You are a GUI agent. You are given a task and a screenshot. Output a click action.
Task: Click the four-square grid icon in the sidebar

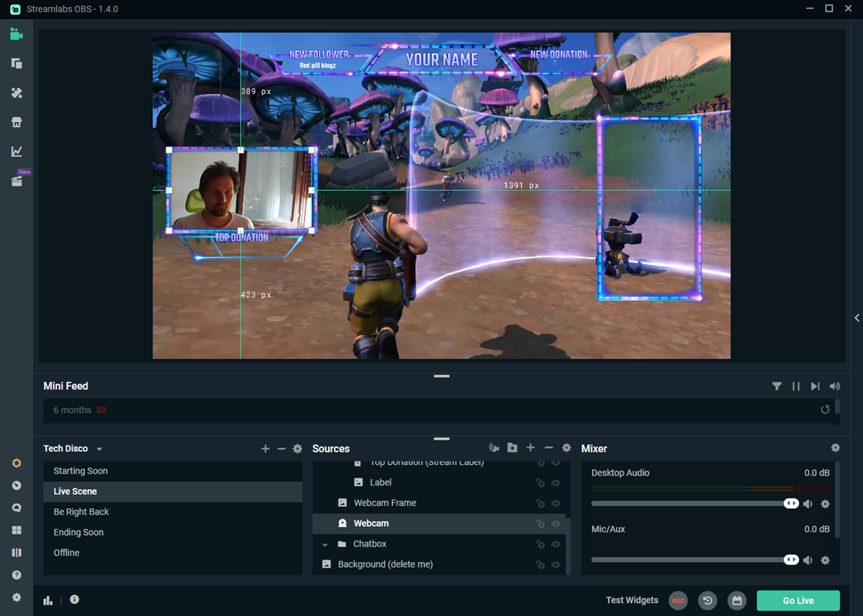point(16,530)
